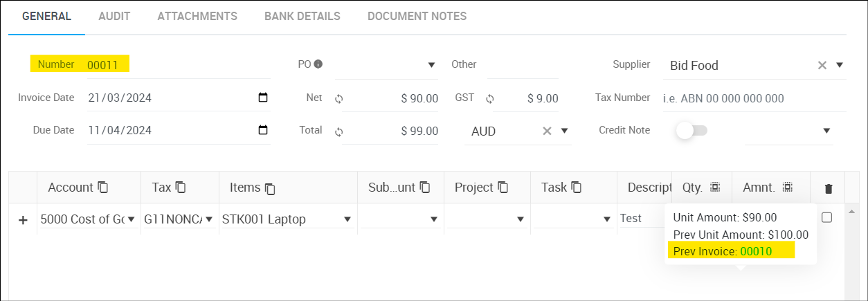Click the Tax Number input field

754,98
